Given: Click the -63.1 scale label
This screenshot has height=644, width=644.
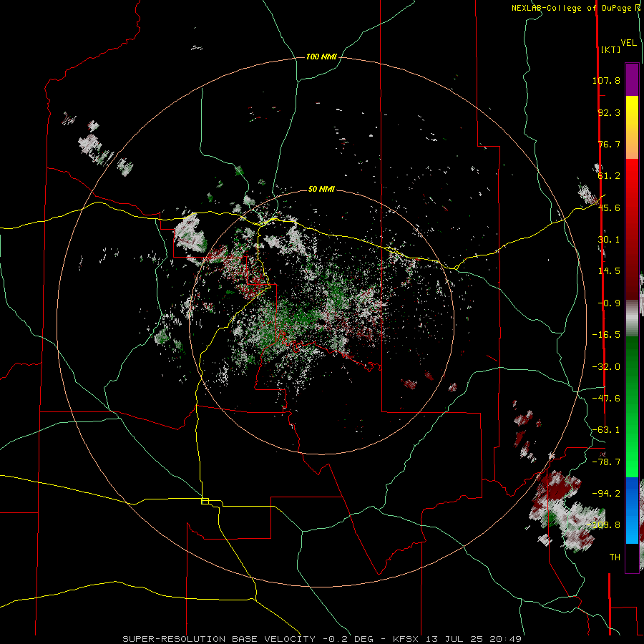Looking at the screenshot, I should click(x=606, y=430).
